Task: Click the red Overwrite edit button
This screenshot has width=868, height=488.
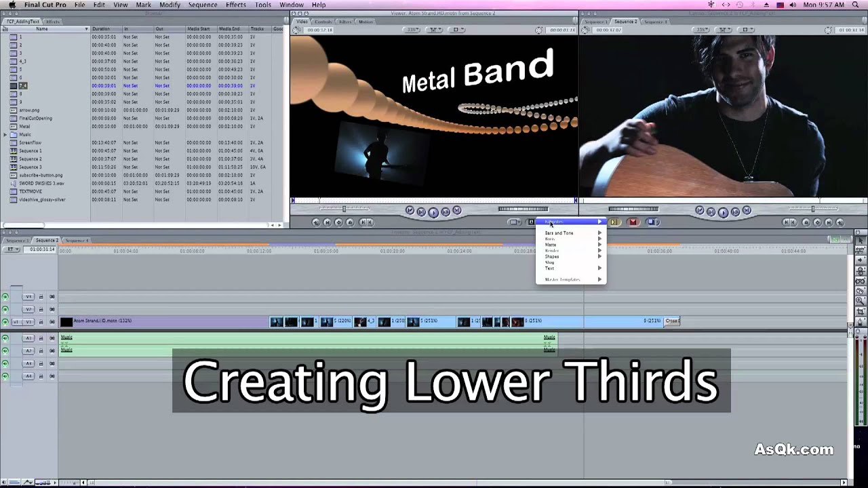Action: coord(633,222)
